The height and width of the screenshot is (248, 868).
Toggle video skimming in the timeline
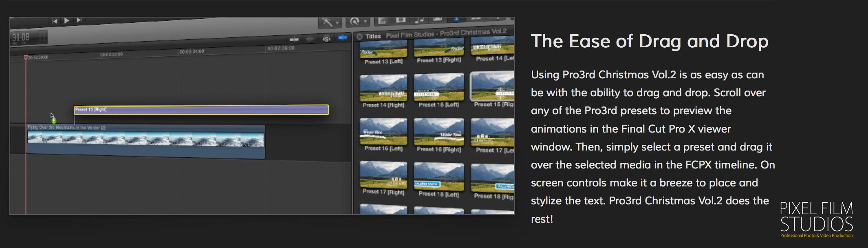(x=294, y=40)
